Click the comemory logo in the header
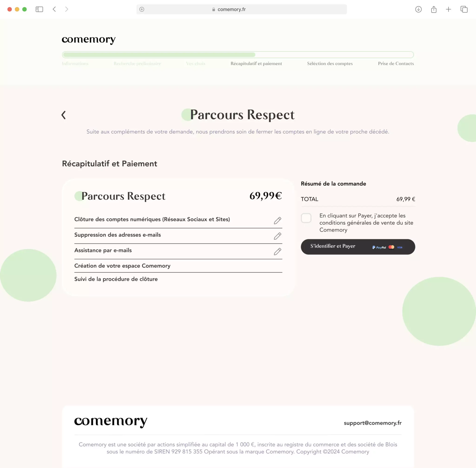This screenshot has width=476, height=468. [89, 40]
